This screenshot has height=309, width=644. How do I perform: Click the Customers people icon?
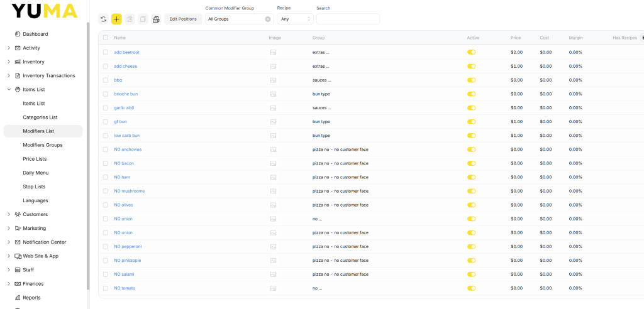(17, 214)
